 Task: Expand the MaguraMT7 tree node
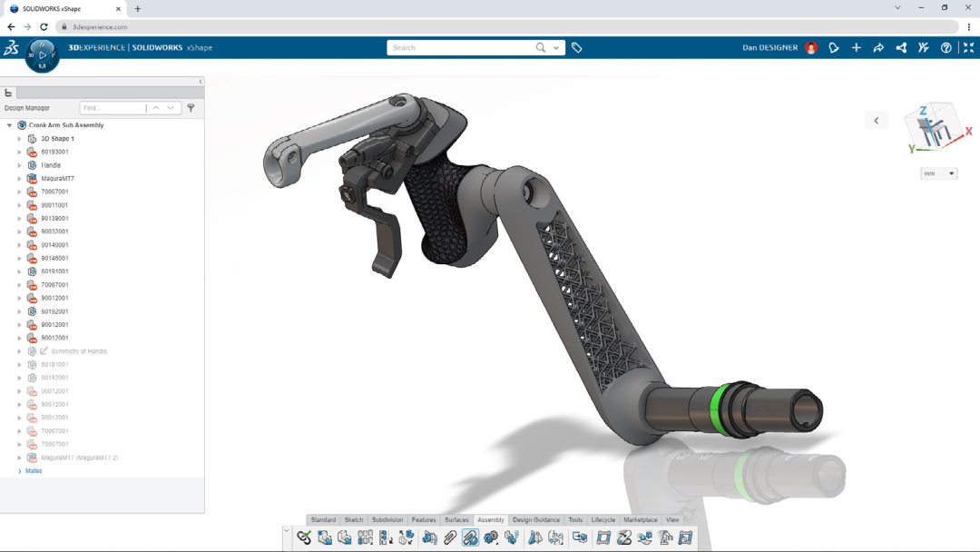[19, 179]
